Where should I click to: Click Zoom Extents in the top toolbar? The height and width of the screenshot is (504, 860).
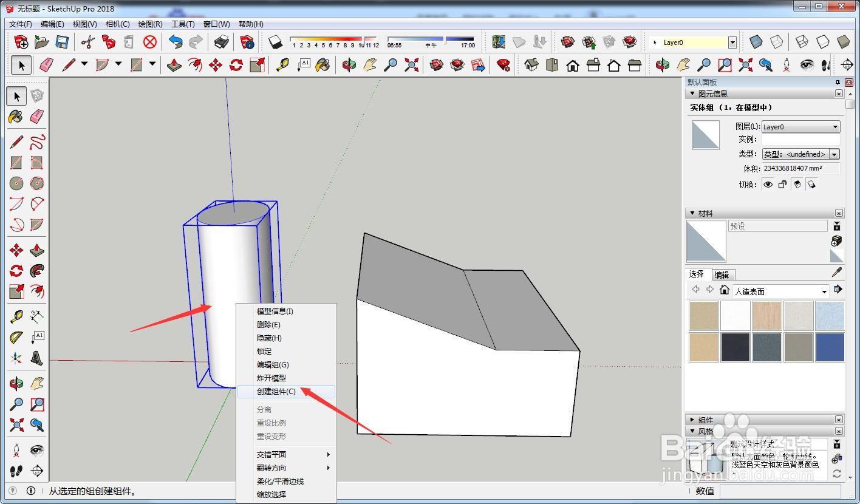(412, 64)
